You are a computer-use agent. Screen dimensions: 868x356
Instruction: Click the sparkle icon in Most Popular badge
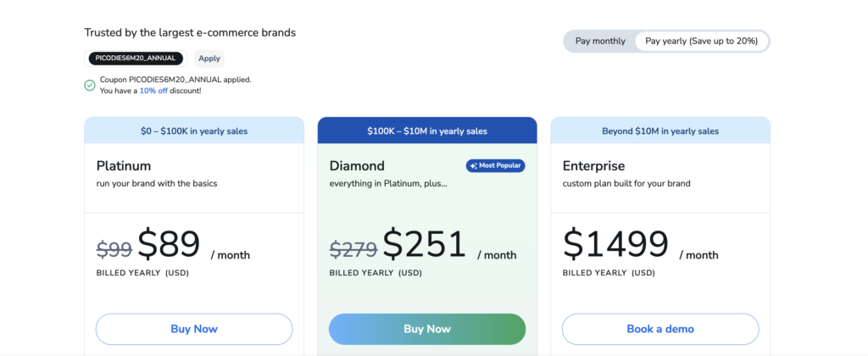point(473,165)
